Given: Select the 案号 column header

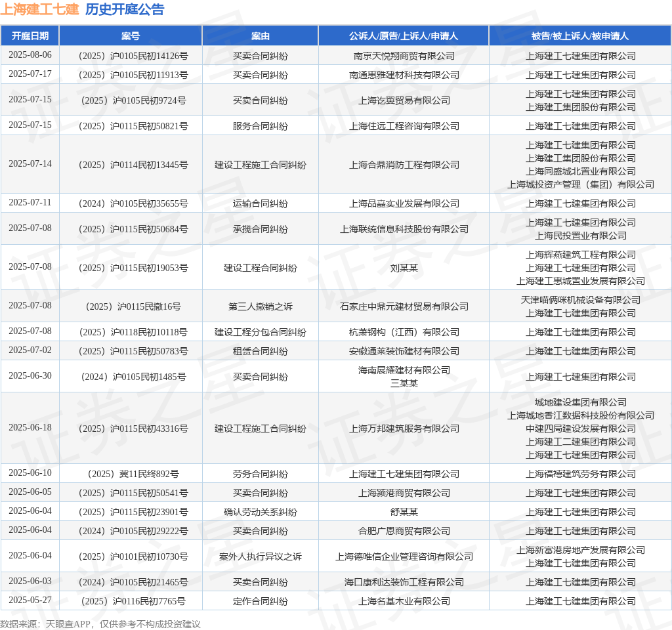Looking at the screenshot, I should 131,36.
